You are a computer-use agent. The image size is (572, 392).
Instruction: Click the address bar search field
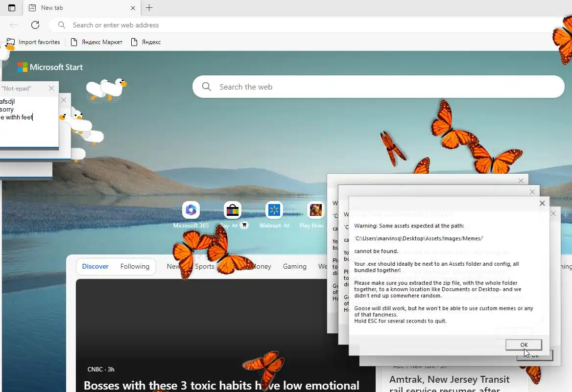(x=310, y=25)
